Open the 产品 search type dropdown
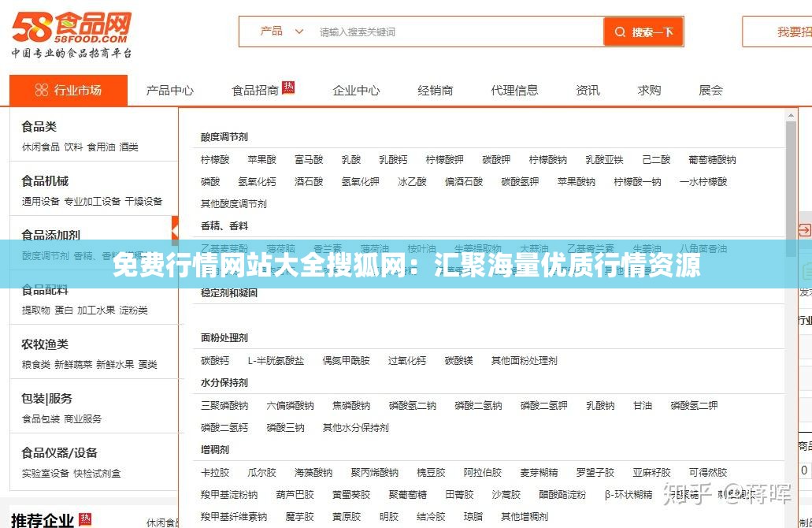 coord(281,32)
